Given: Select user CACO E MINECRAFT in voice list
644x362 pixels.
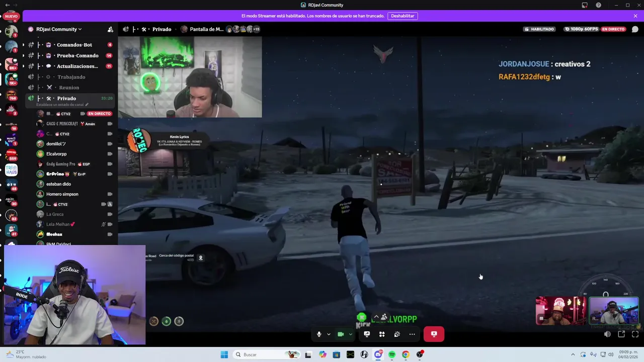Looking at the screenshot, I should coord(74,124).
